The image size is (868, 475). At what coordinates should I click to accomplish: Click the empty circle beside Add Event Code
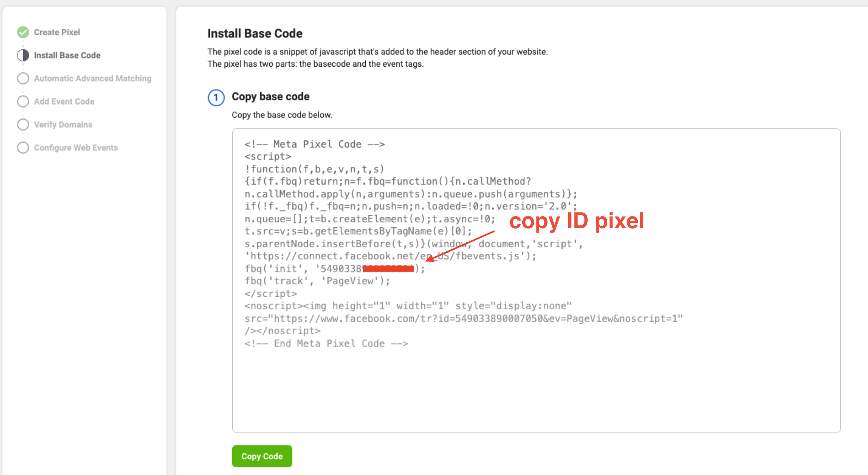coord(23,101)
